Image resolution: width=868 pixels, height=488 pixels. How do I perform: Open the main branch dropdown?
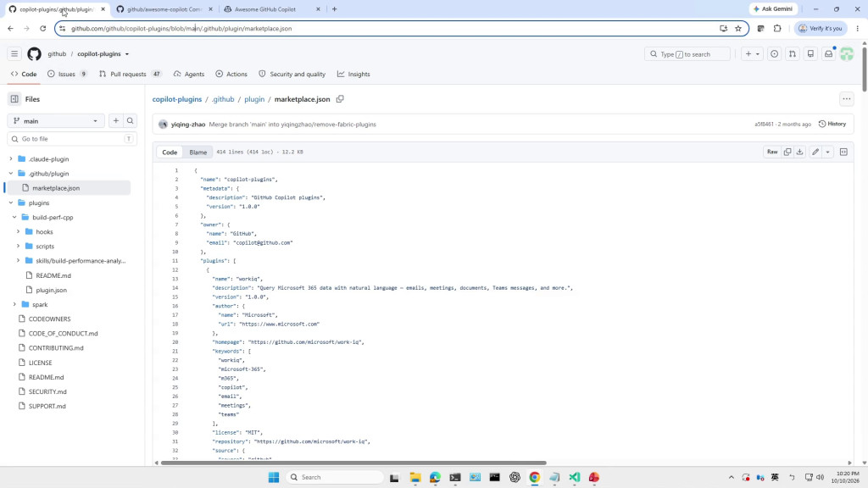55,120
